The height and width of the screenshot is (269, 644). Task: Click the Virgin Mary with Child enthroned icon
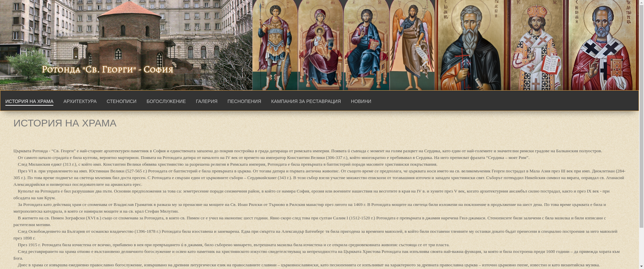tap(321, 45)
